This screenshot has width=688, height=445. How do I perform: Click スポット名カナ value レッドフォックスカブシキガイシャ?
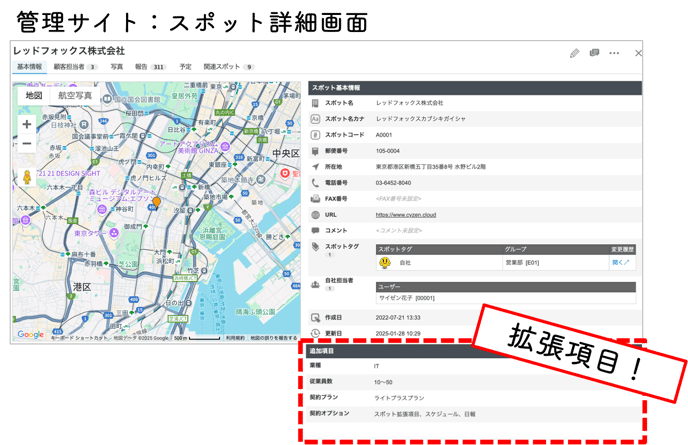coord(420,119)
